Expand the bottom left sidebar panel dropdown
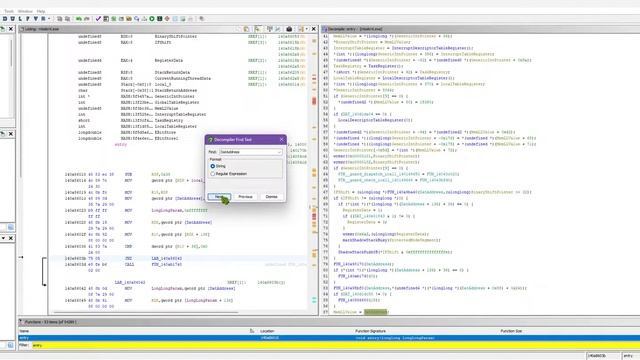The height and width of the screenshot is (360, 640). (3, 238)
